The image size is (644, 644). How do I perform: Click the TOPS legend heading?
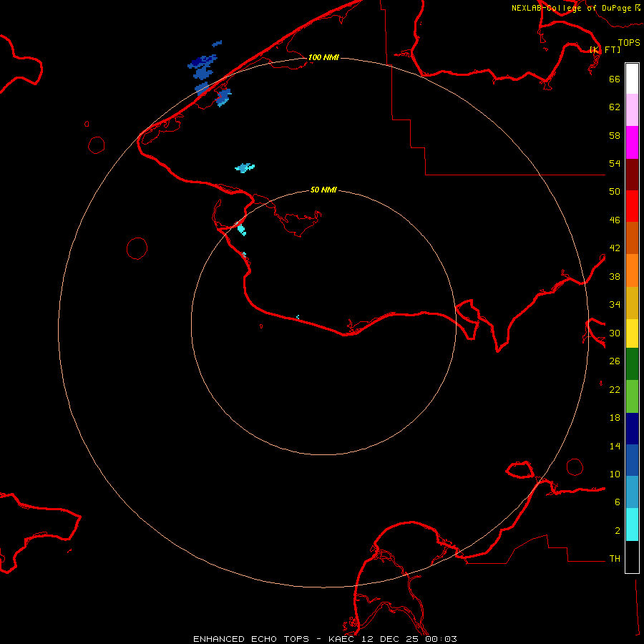pyautogui.click(x=629, y=42)
